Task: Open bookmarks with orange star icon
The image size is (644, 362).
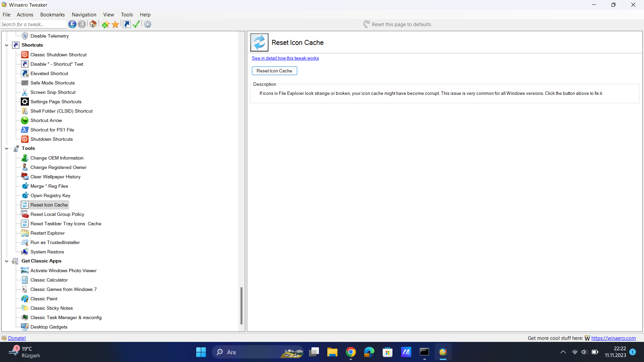Action: [x=115, y=24]
